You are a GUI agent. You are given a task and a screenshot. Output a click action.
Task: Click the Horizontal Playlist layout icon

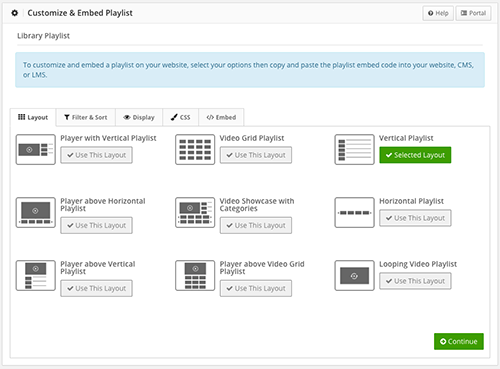point(354,212)
